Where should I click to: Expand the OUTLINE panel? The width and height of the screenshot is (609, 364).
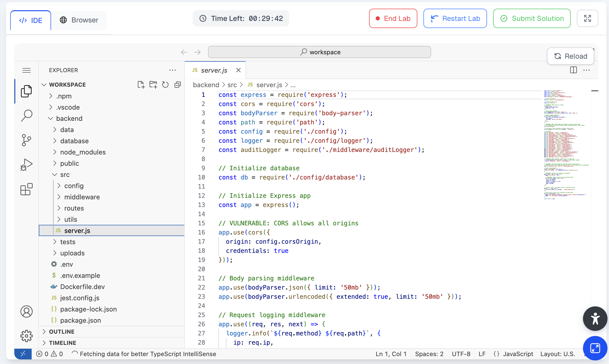point(112,332)
